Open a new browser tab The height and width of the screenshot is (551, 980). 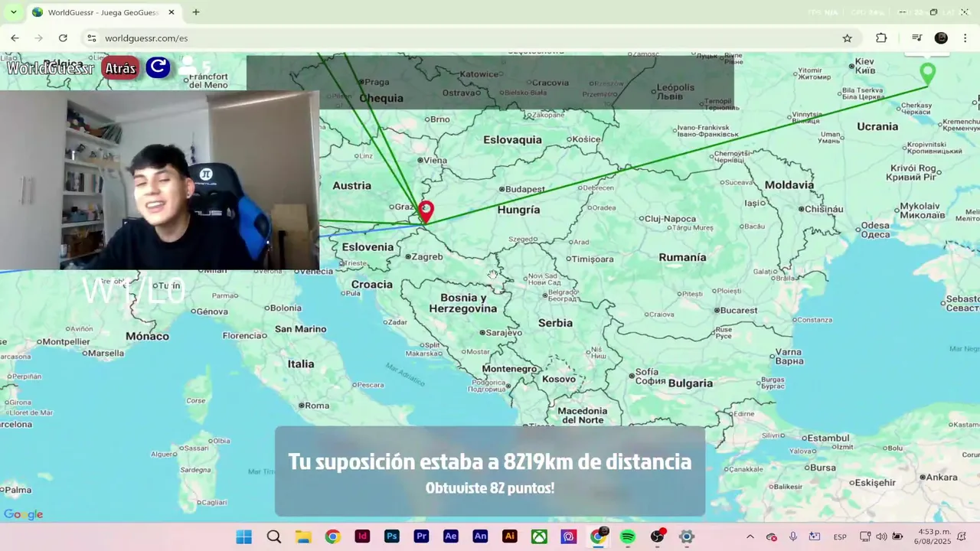coord(196,12)
